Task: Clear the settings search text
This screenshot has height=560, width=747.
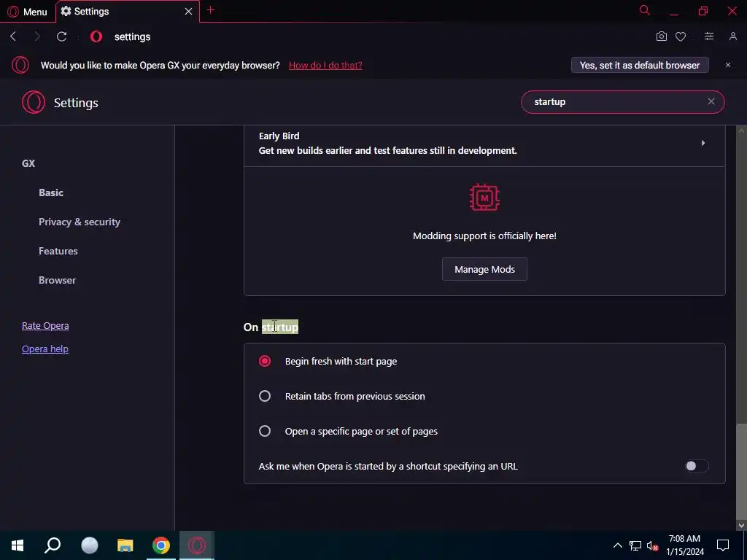Action: pos(711,101)
